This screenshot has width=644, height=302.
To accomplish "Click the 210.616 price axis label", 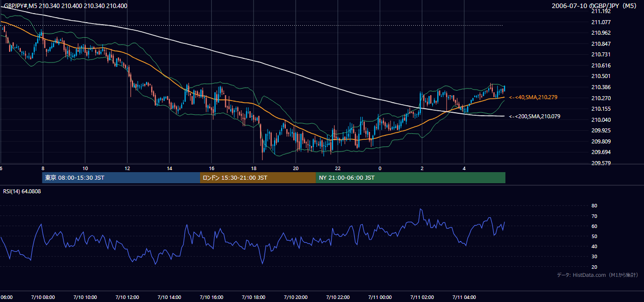I will (601, 65).
